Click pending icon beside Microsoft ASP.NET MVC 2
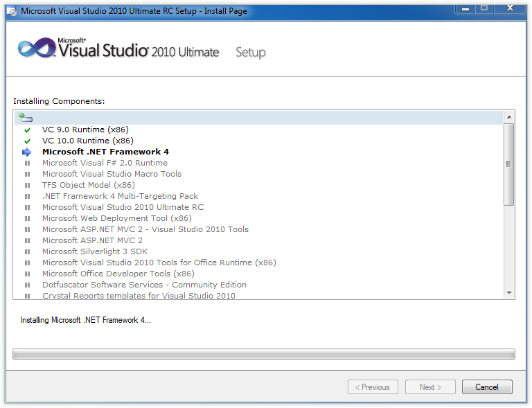Viewport: 532px width, 408px height. 27,241
